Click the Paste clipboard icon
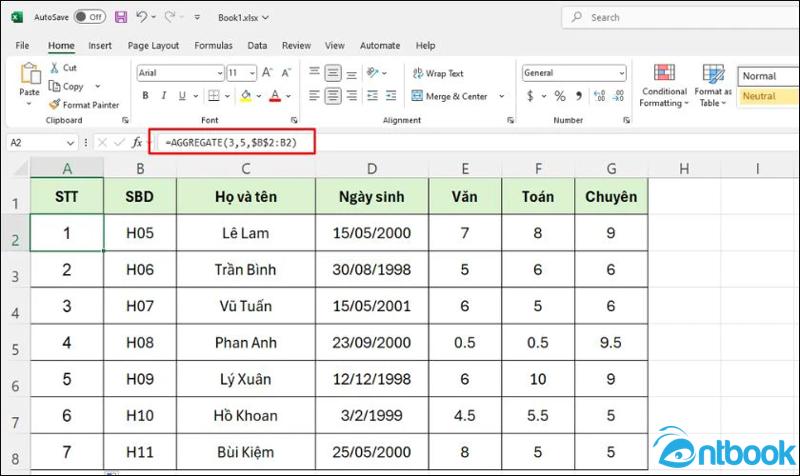The height and width of the screenshot is (476, 800). pos(30,73)
